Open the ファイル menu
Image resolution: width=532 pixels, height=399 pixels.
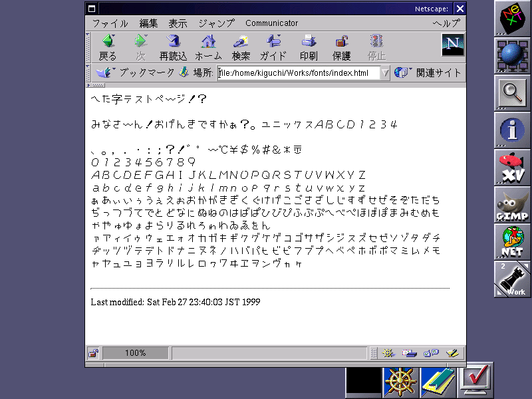(x=110, y=23)
